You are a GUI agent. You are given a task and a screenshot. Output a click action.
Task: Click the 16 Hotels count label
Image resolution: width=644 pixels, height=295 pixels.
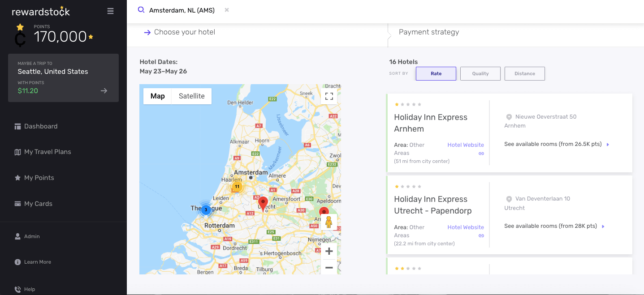[403, 62]
